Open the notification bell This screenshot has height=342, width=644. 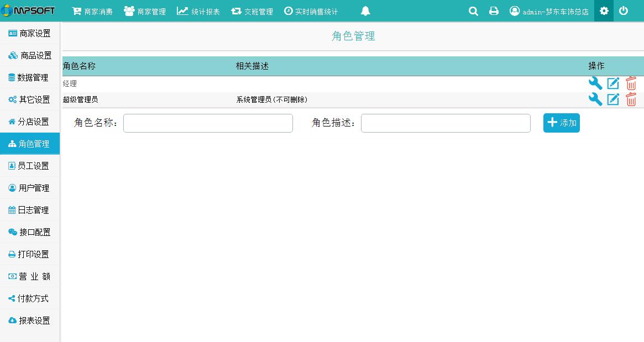[x=365, y=11]
